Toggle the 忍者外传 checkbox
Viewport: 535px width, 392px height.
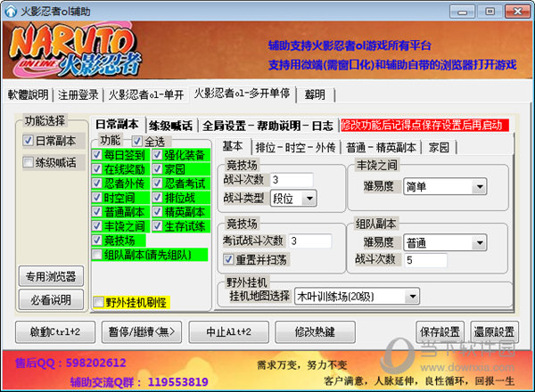click(x=97, y=184)
